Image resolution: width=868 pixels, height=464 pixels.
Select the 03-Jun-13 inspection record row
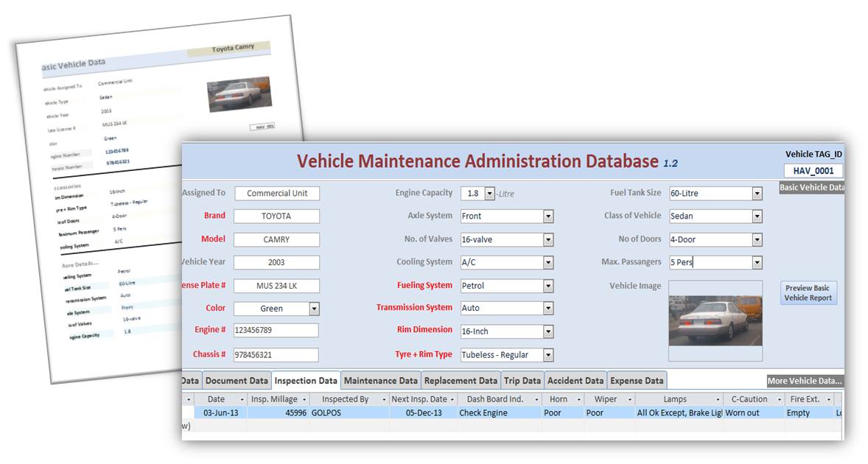coord(513,413)
